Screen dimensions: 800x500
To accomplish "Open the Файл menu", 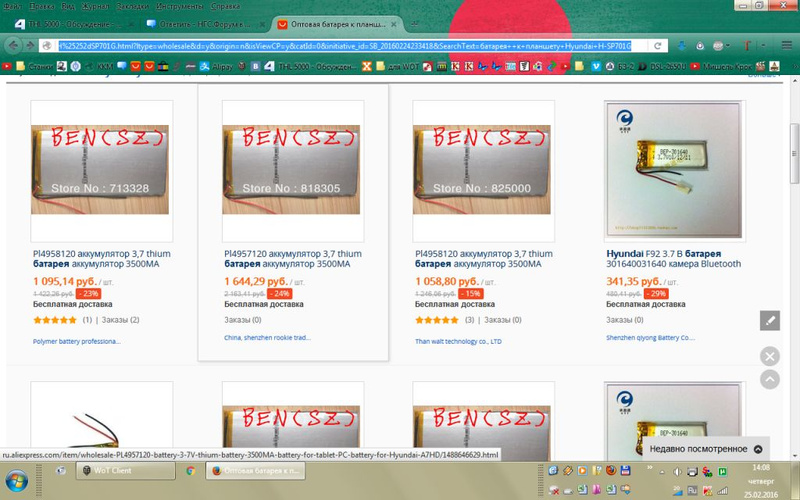I will [13, 6].
